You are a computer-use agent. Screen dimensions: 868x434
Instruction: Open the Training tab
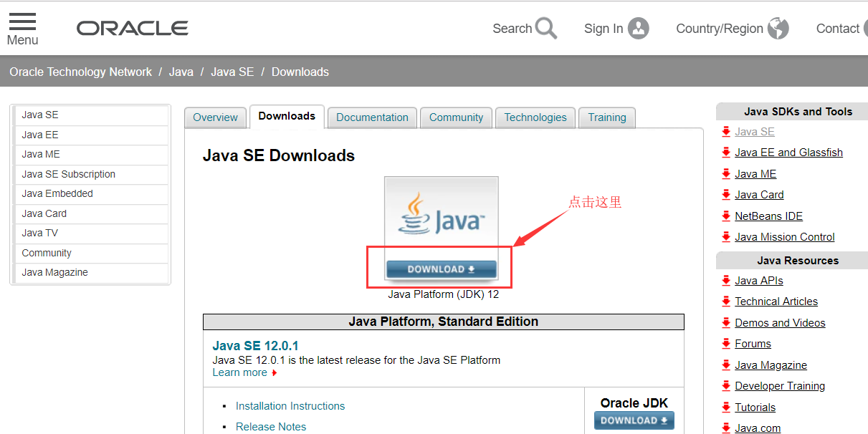[607, 117]
